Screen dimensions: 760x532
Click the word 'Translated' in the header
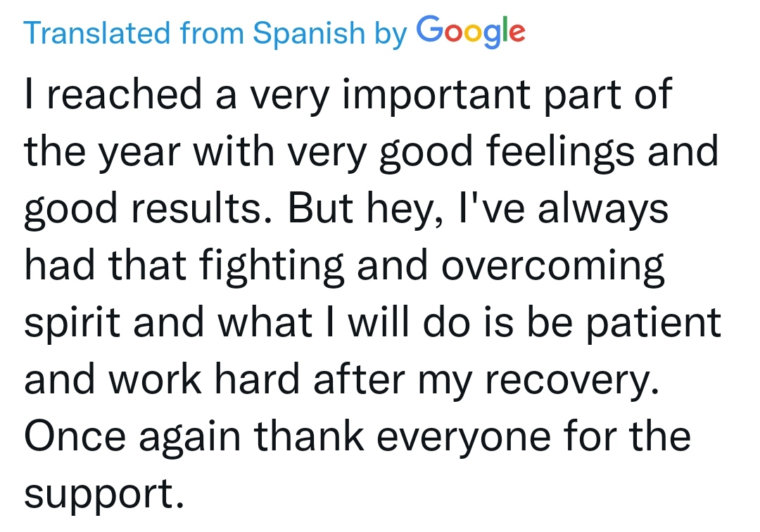(x=96, y=32)
